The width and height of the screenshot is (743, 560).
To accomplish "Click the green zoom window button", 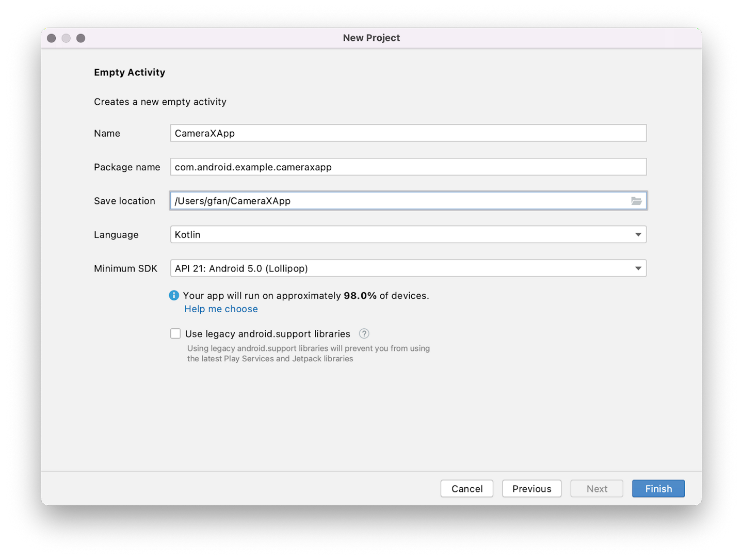I will tap(80, 38).
